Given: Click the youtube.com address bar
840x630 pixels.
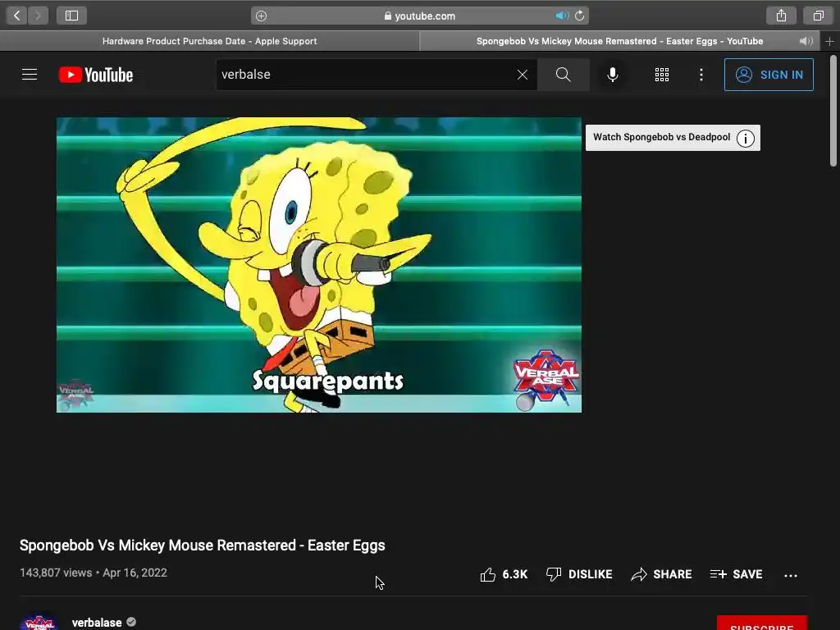Looking at the screenshot, I should 419,16.
